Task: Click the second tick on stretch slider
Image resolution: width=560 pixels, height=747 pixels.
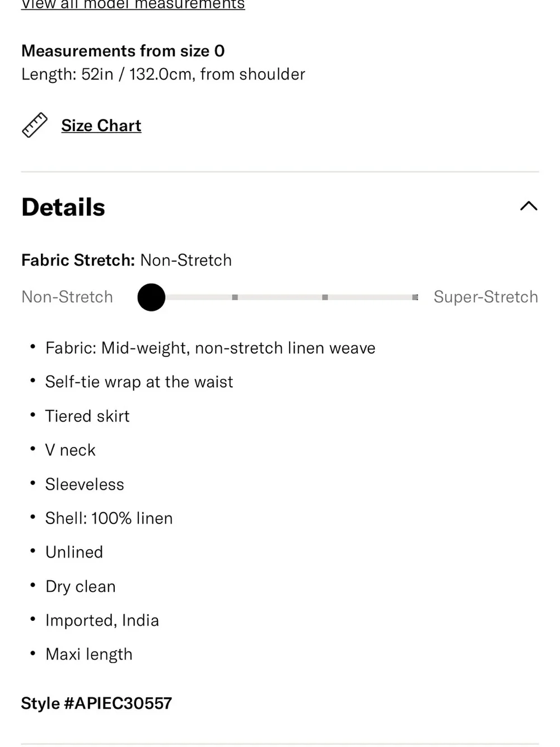Action: pyautogui.click(x=235, y=297)
